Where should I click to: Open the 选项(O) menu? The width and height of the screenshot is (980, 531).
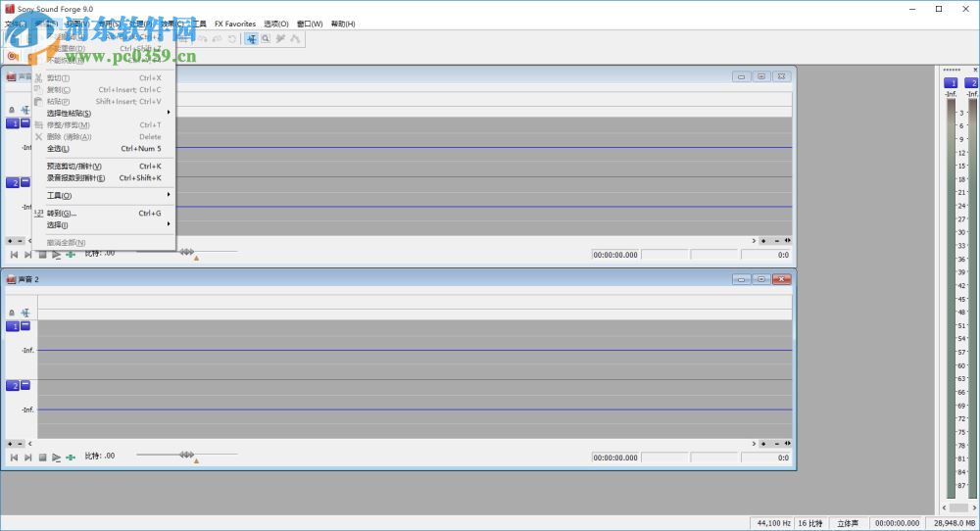276,24
